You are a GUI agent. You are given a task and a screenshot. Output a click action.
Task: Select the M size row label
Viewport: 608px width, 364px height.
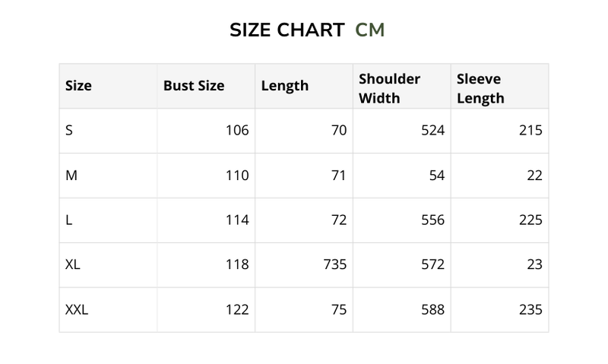pyautogui.click(x=71, y=176)
